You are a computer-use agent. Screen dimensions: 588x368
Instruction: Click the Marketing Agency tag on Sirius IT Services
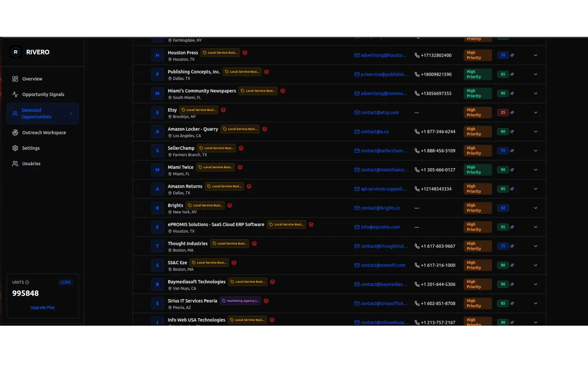coord(240,301)
